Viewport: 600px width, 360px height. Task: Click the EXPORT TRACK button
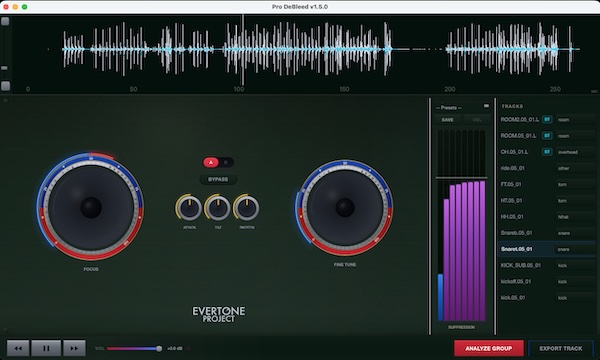[x=561, y=349]
